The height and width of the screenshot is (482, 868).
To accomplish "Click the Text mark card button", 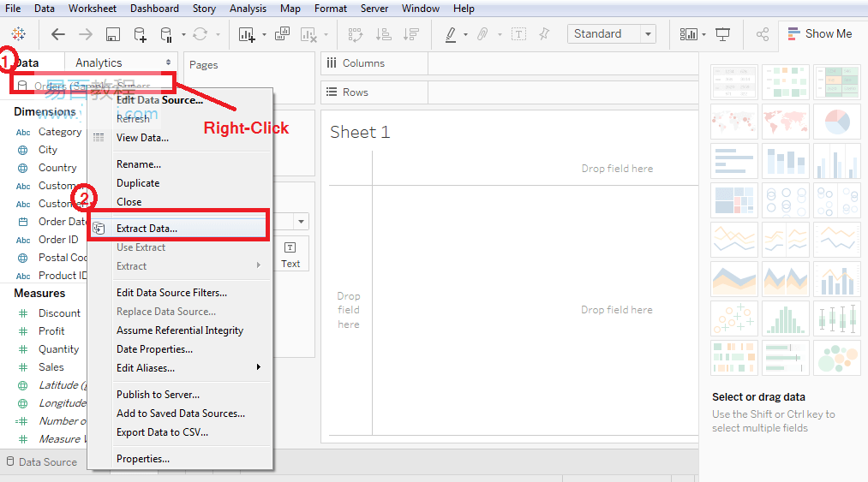I will [290, 254].
